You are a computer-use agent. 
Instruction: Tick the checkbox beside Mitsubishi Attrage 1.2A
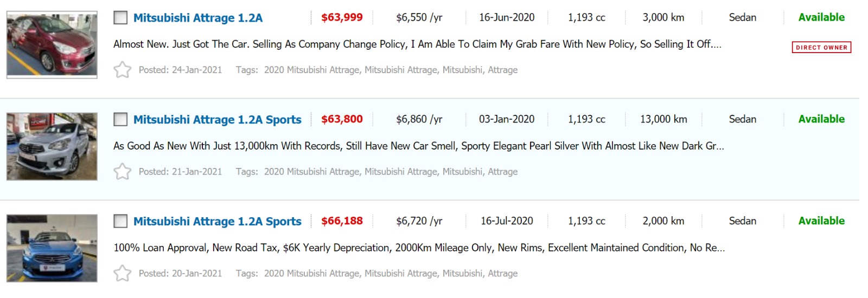coord(120,18)
